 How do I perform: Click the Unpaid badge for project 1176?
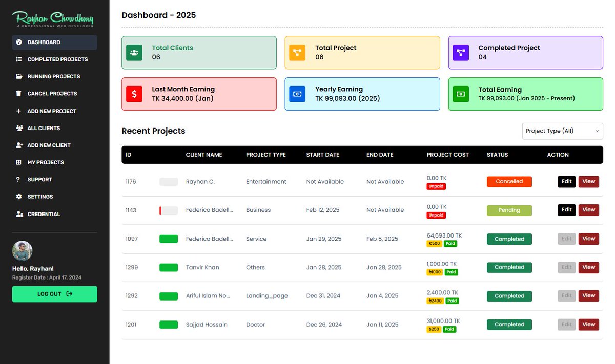[x=436, y=187]
